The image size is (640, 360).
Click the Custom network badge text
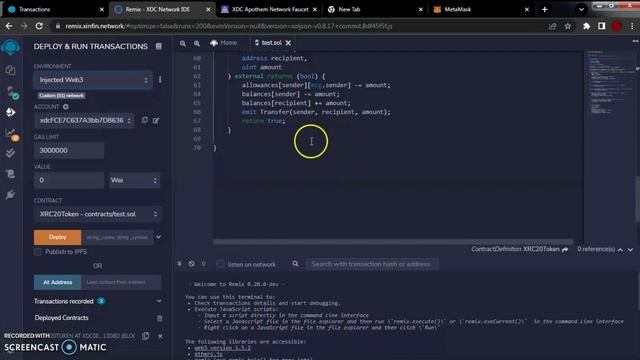(x=62, y=96)
